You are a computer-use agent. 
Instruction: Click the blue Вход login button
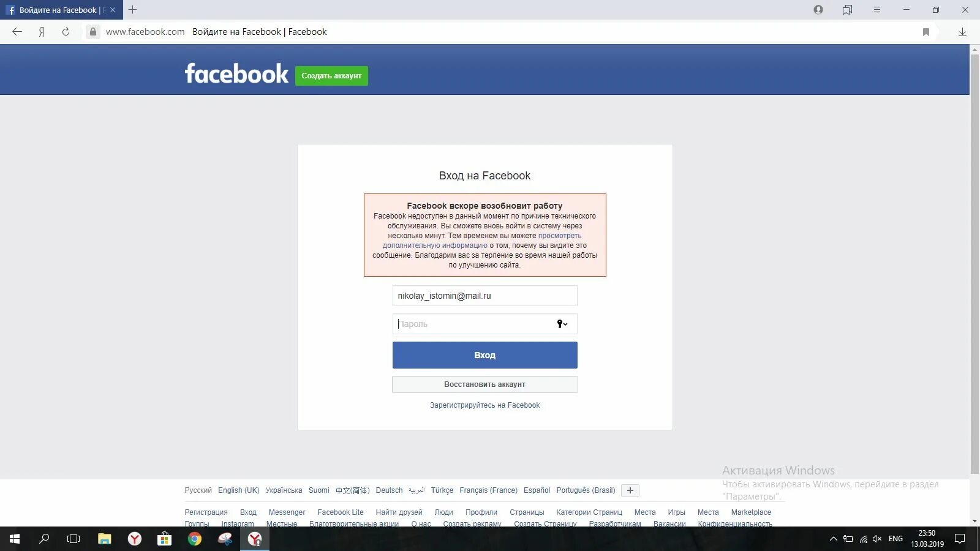click(484, 355)
